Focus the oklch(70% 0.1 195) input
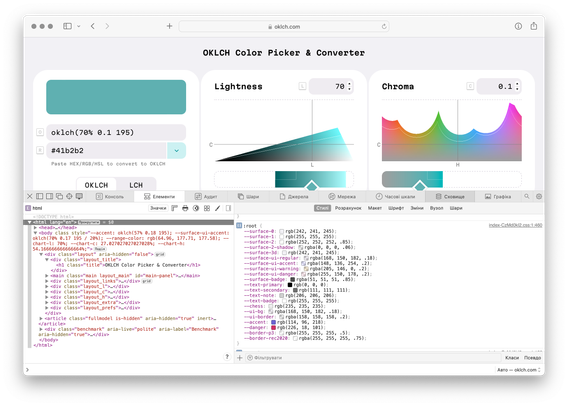This screenshot has height=406, width=568. (x=116, y=132)
